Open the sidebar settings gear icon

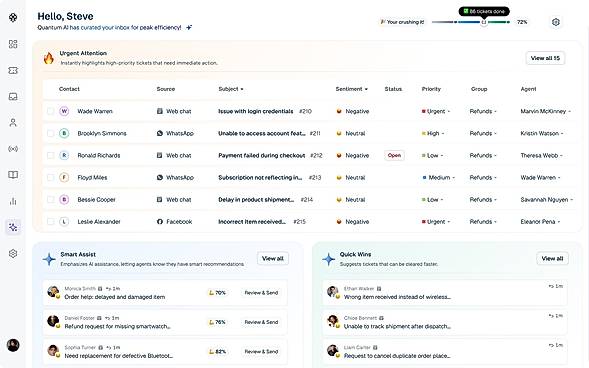pyautogui.click(x=13, y=253)
